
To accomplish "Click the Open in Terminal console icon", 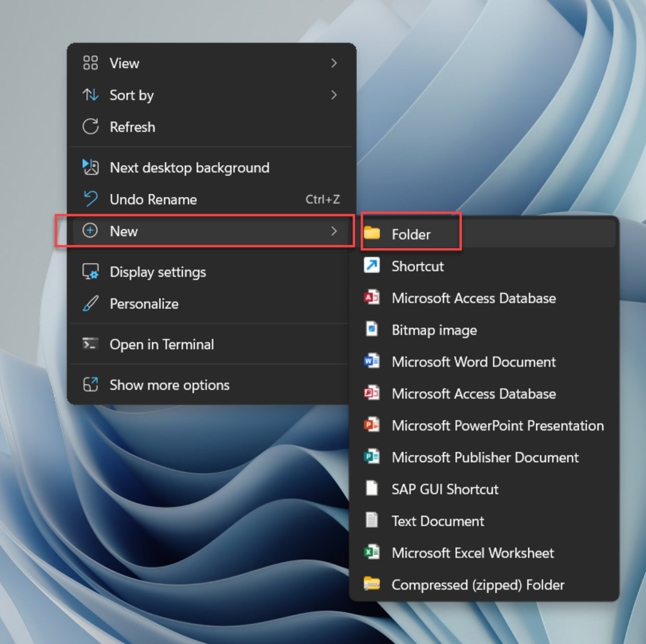I will pyautogui.click(x=90, y=344).
